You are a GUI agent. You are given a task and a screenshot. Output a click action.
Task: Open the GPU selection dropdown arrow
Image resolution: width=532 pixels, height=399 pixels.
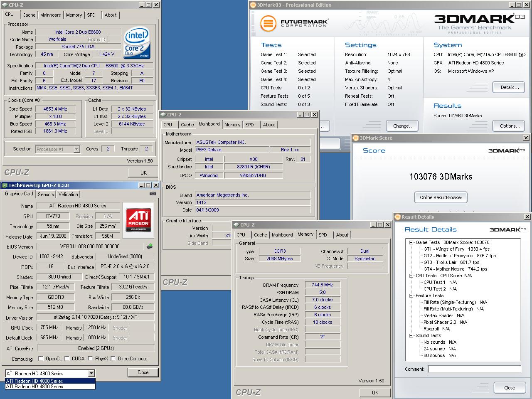(91, 373)
